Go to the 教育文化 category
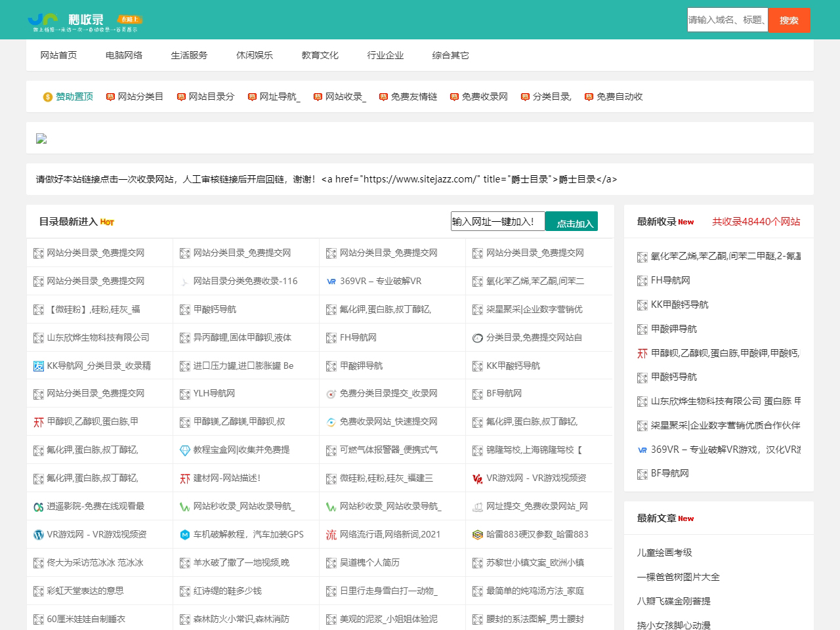 click(320, 55)
